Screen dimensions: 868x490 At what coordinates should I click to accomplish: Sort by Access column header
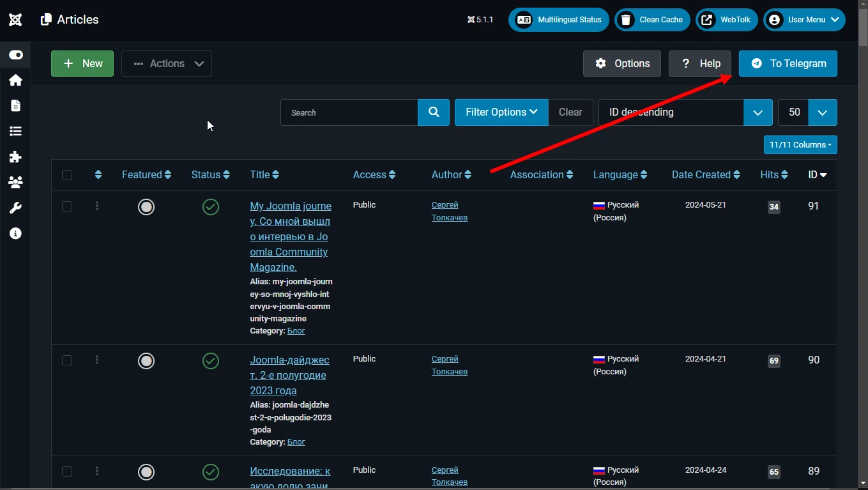tap(374, 174)
